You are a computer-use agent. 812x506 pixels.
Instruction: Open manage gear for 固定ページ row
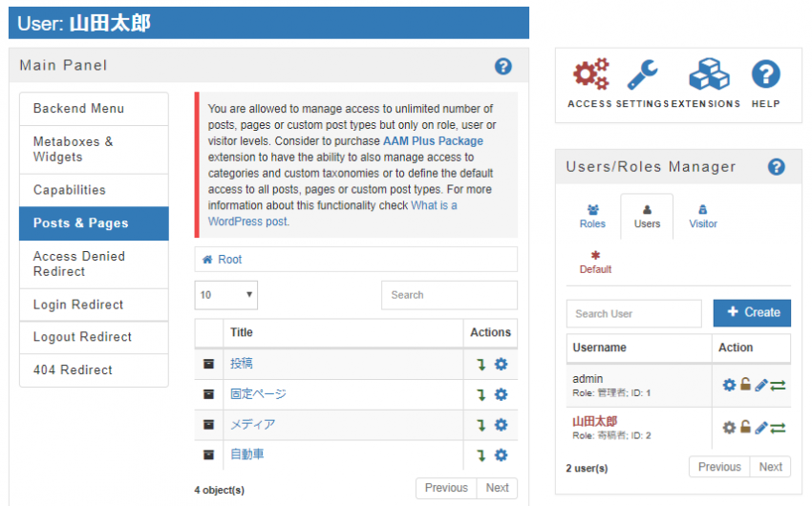click(501, 394)
